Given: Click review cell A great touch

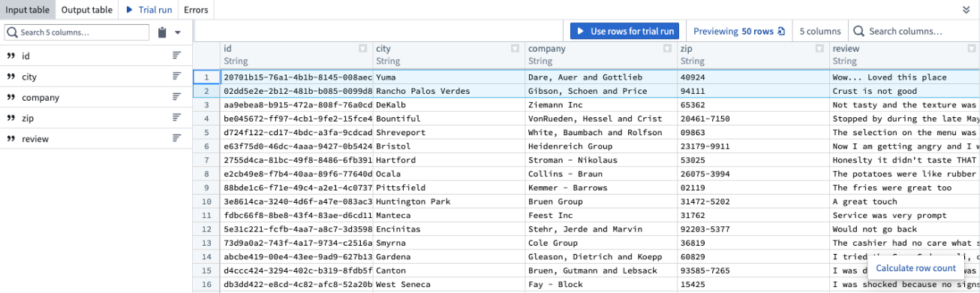Looking at the screenshot, I should point(904,202).
